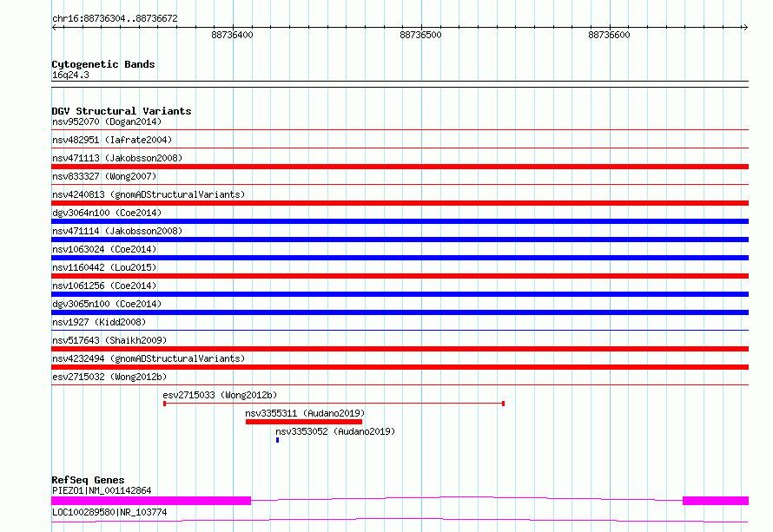
Task: Open gene LOC100289580|NR_103774 label
Action: (x=109, y=512)
